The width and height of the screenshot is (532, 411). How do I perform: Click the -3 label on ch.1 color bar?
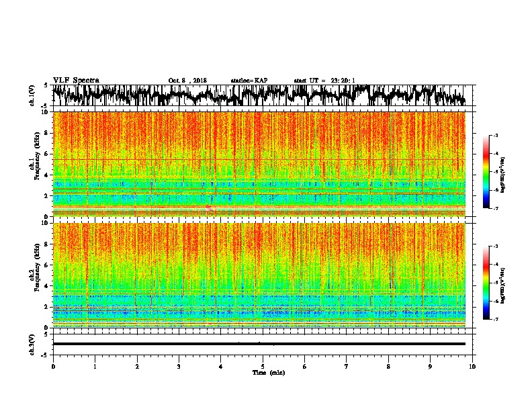tap(496, 136)
